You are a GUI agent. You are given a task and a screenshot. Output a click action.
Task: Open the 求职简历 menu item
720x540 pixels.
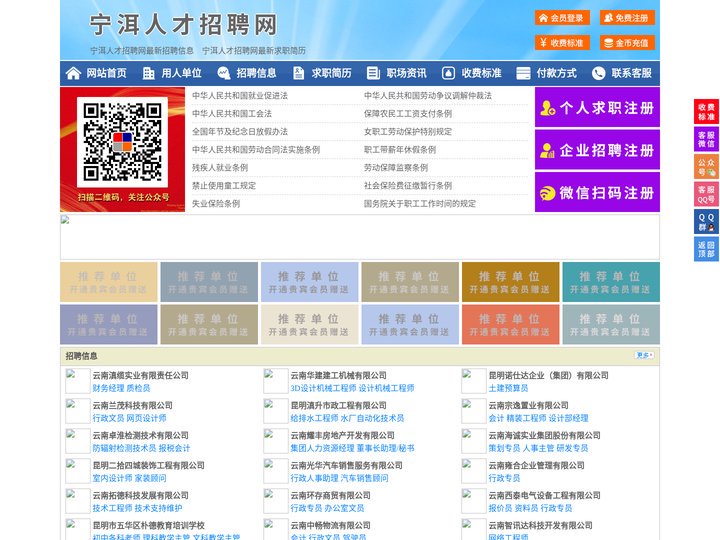[x=332, y=73]
